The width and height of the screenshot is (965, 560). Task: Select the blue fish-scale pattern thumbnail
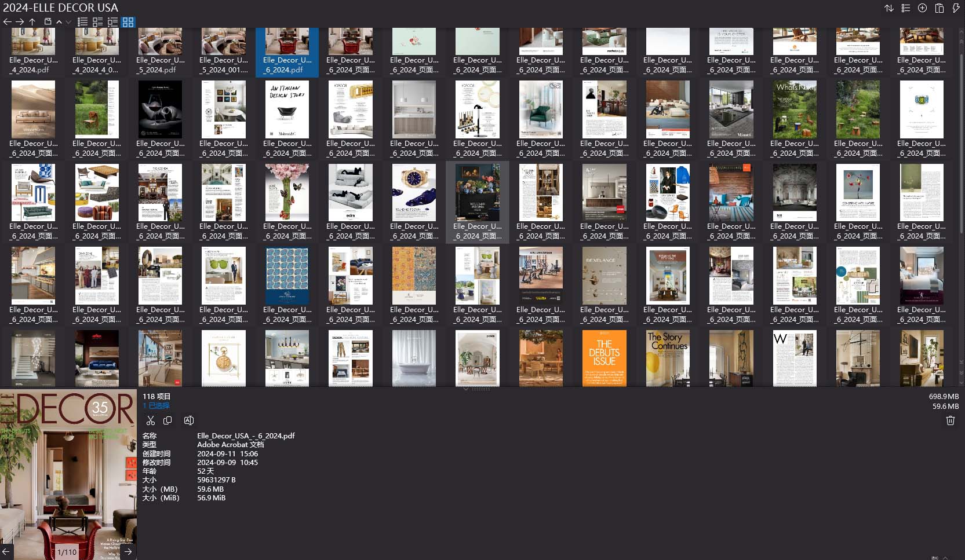pos(287,276)
